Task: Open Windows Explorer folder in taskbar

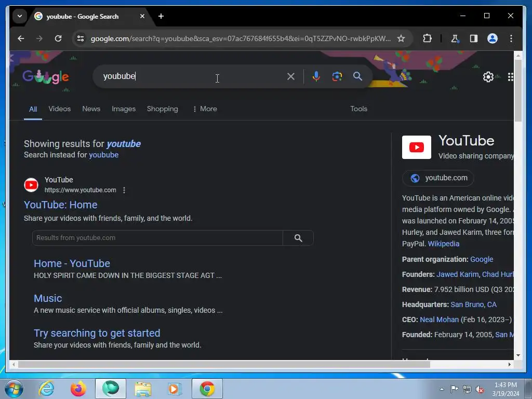Action: click(143, 389)
